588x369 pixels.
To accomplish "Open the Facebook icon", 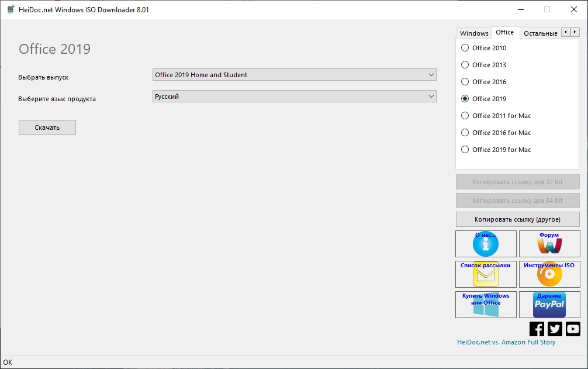I will pyautogui.click(x=537, y=329).
